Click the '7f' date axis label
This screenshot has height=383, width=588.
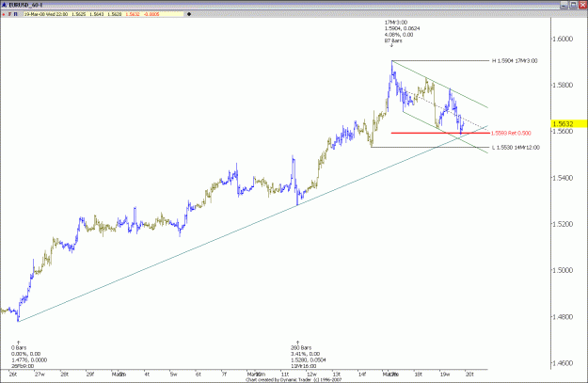pyautogui.click(x=224, y=374)
